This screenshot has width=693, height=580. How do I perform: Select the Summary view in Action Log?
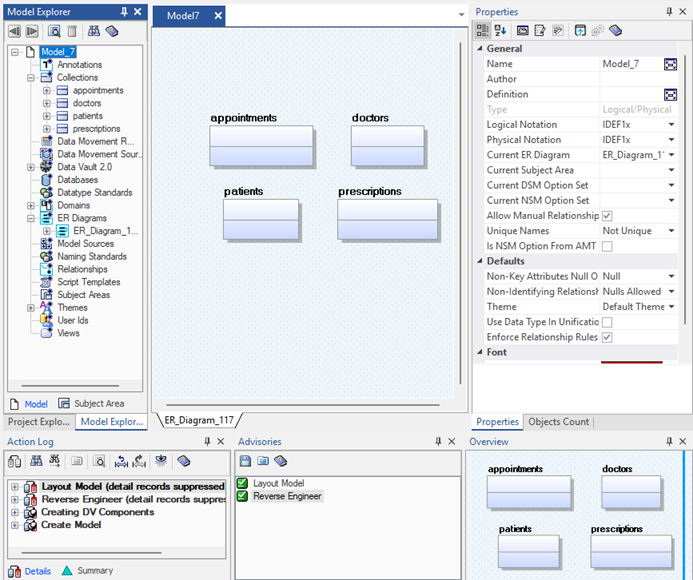click(95, 571)
